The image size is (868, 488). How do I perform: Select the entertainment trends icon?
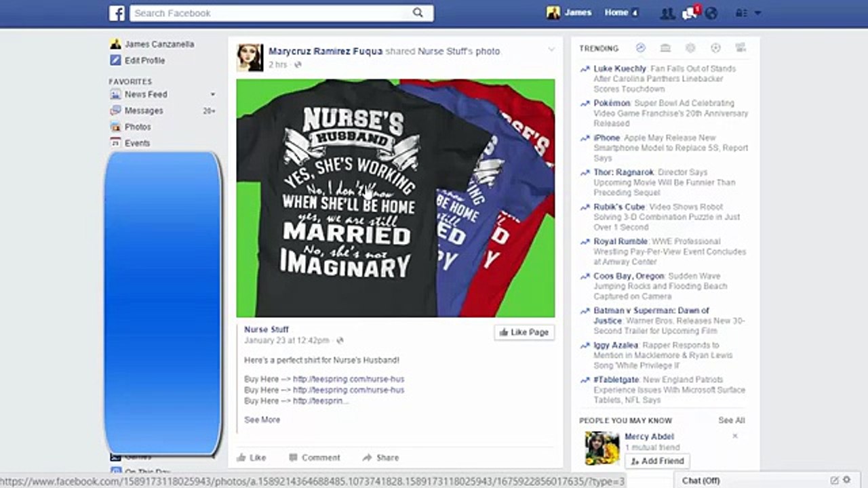pyautogui.click(x=741, y=48)
